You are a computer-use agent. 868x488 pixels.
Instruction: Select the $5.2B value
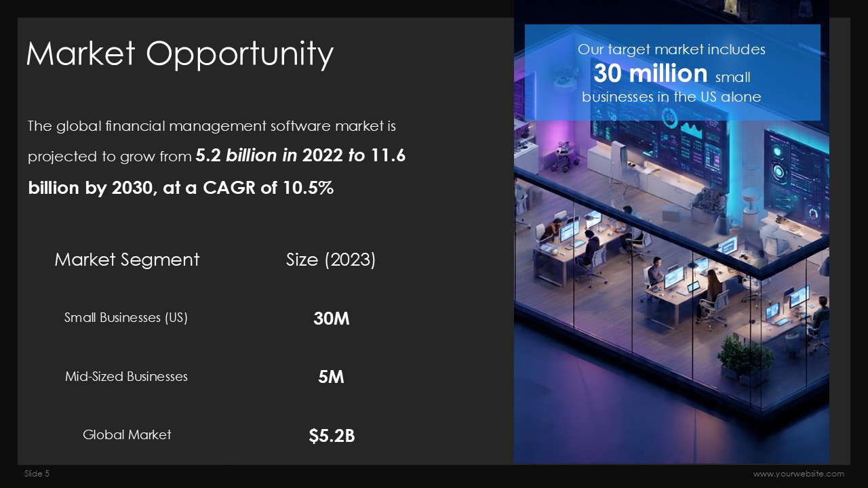click(331, 436)
